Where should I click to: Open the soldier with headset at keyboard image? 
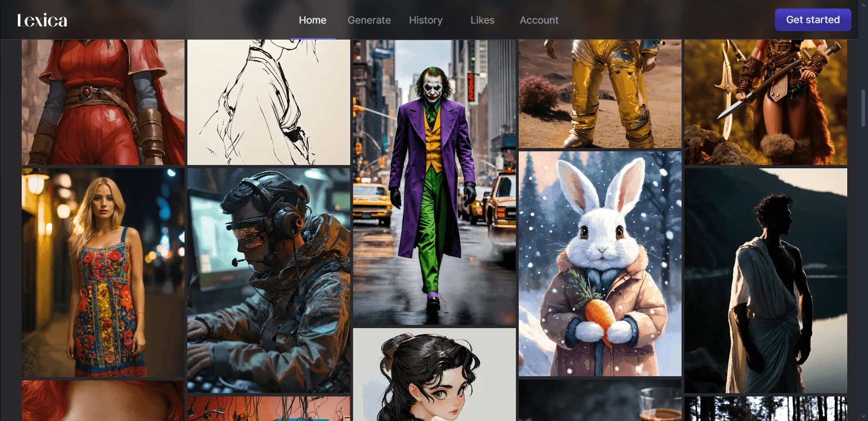click(269, 281)
